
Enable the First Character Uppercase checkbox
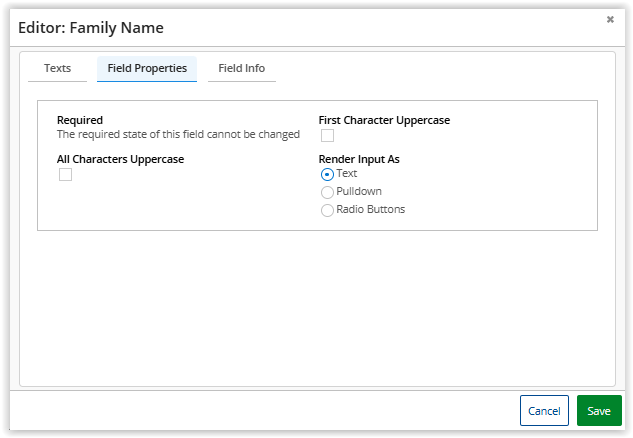click(327, 136)
